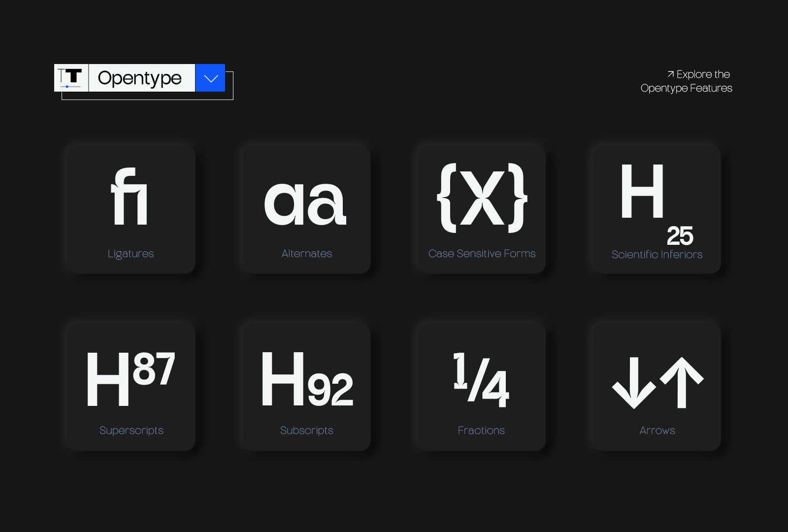
Task: Click the Case Sensitive Forms label
Action: click(x=482, y=254)
